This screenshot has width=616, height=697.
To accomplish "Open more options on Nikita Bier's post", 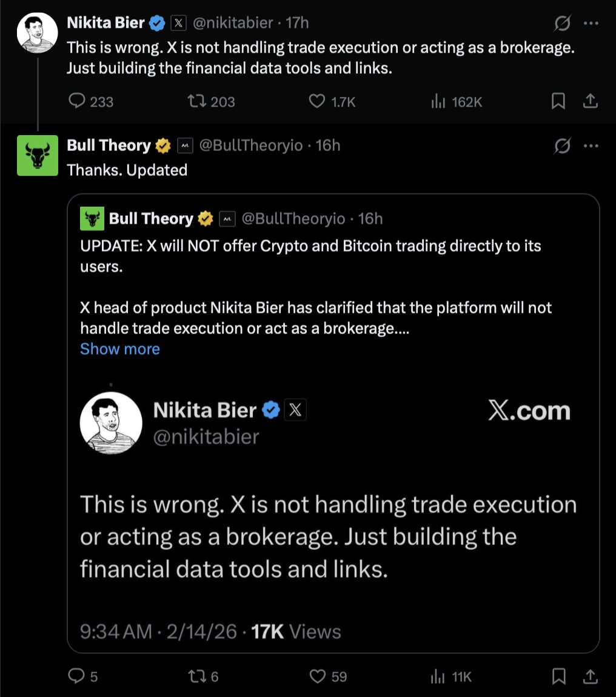I will [591, 24].
